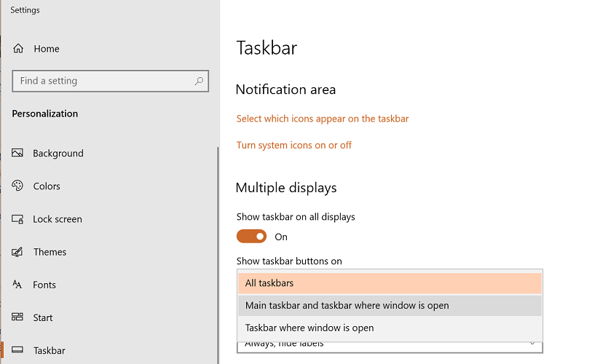
Task: Select All taskbars option
Action: click(390, 283)
